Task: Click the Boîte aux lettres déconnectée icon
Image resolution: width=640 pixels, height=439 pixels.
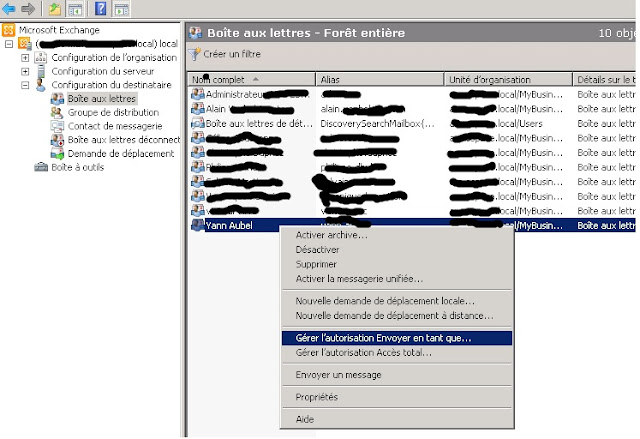Action: pos(57,140)
